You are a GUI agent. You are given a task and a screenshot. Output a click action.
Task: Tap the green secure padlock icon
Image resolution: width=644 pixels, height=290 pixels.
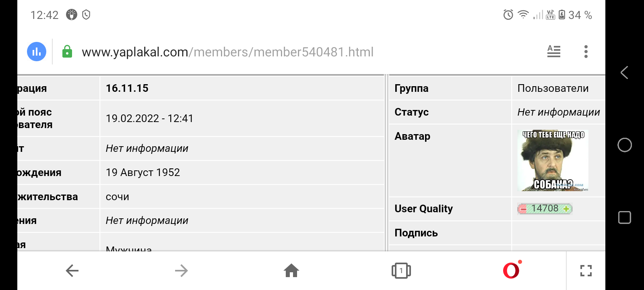[67, 52]
